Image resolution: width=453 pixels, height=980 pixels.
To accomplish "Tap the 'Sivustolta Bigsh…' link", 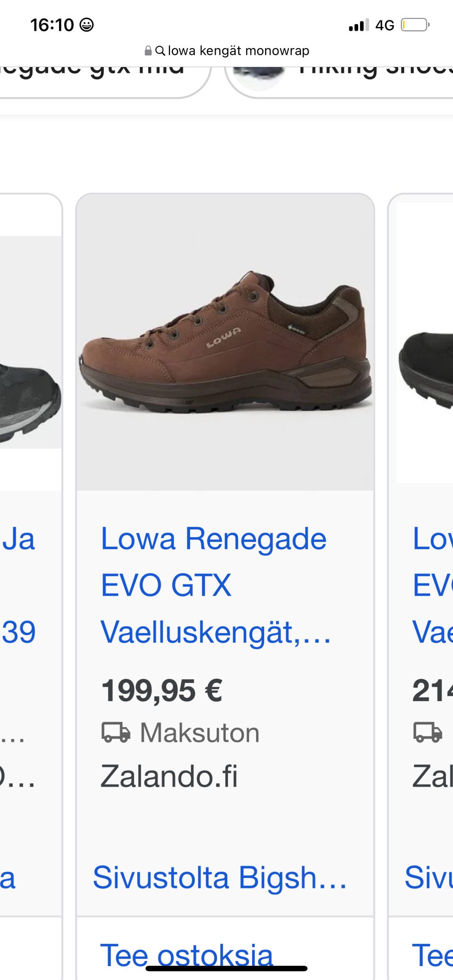I will [220, 878].
